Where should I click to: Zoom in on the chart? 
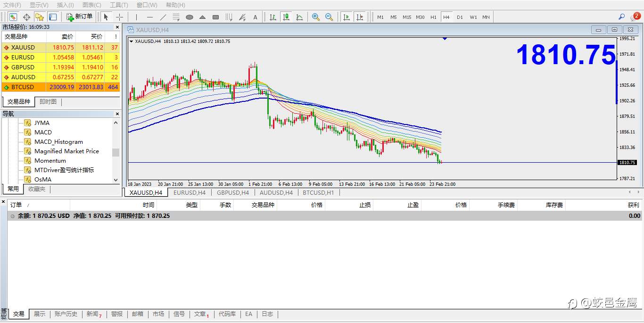[x=316, y=17]
